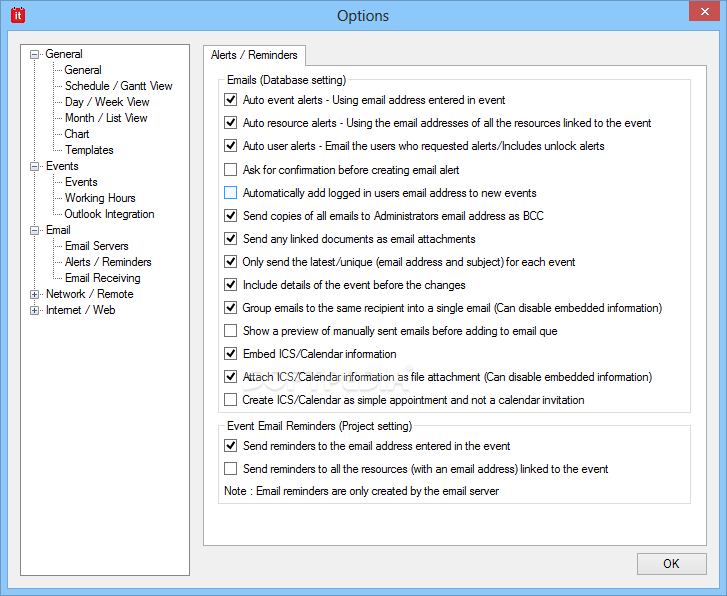Select Chart in the options tree

(x=77, y=134)
